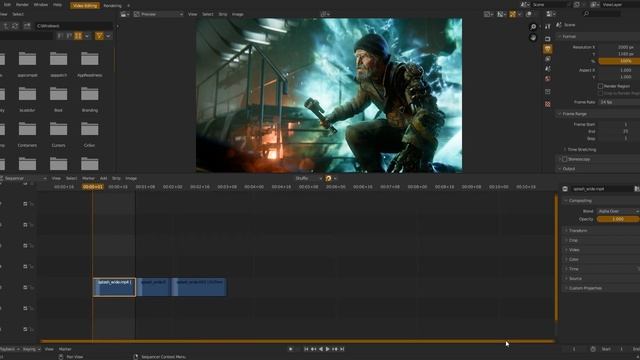Open the Branding folder thumbnail
The height and width of the screenshot is (360, 640).
(89, 99)
